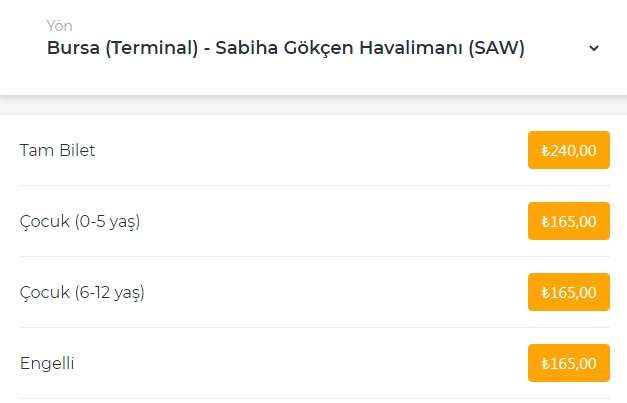The width and height of the screenshot is (627, 403).
Task: Click the small "Yön" field label
Action: click(x=59, y=25)
